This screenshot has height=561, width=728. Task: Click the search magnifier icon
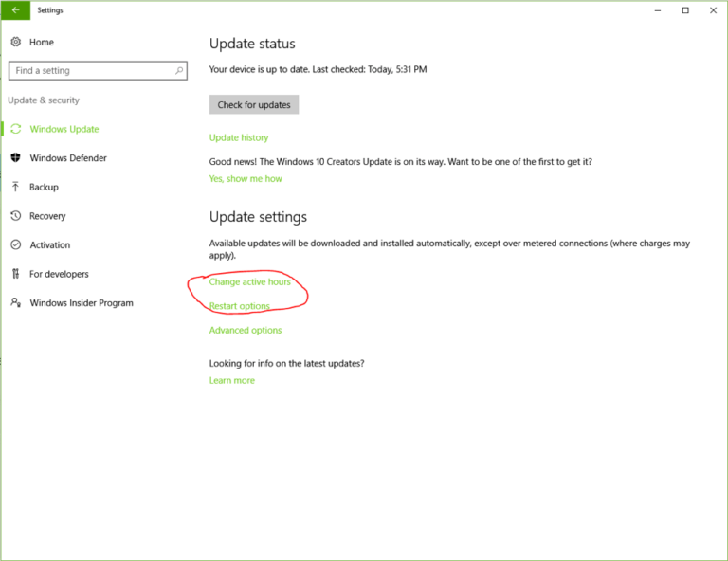179,70
